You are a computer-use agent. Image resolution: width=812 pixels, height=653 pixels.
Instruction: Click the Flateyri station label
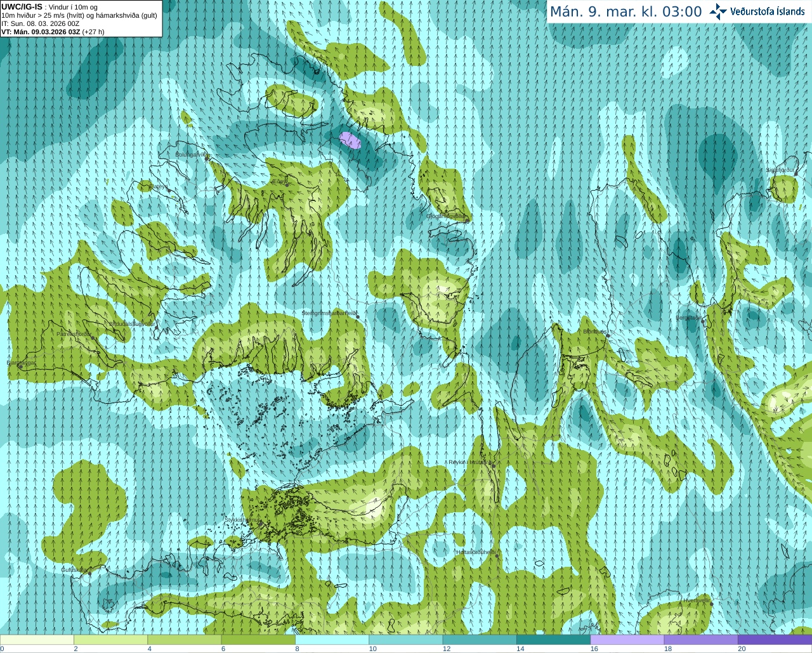(159, 186)
